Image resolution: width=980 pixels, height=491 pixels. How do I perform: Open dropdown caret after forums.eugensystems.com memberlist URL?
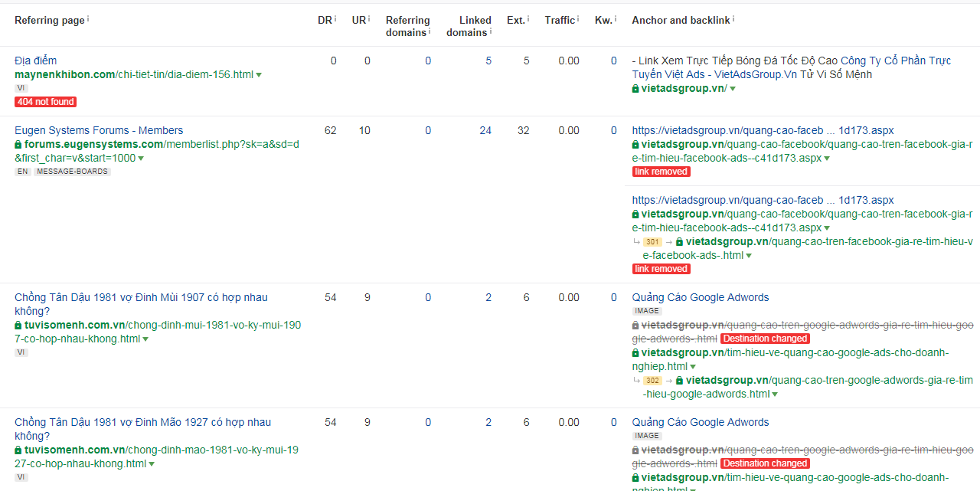pos(141,159)
